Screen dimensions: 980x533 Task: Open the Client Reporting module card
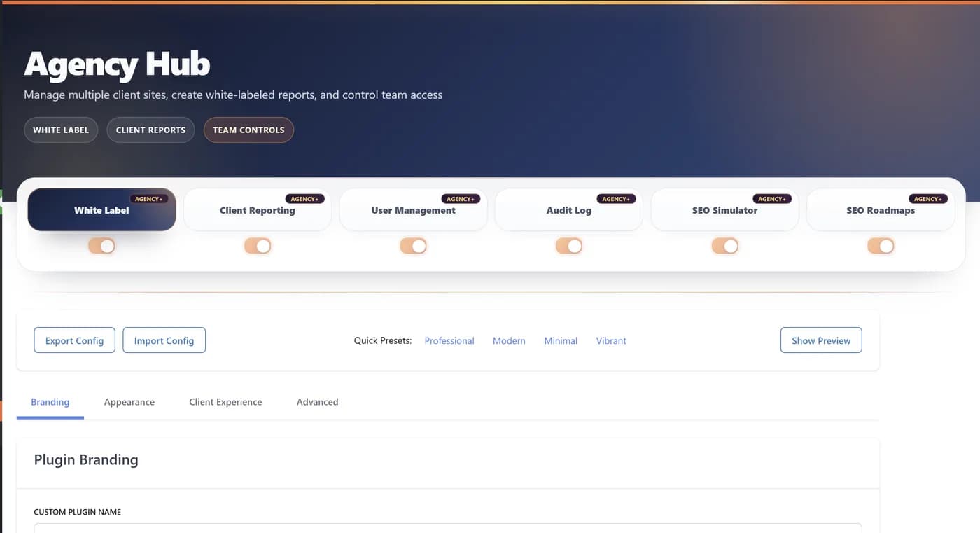(258, 209)
